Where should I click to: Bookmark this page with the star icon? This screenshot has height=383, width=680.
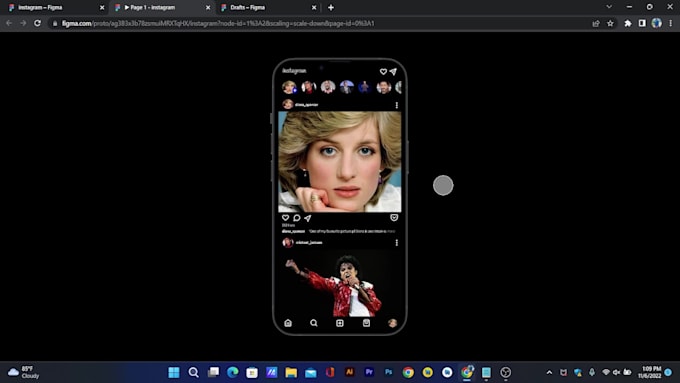click(x=610, y=23)
